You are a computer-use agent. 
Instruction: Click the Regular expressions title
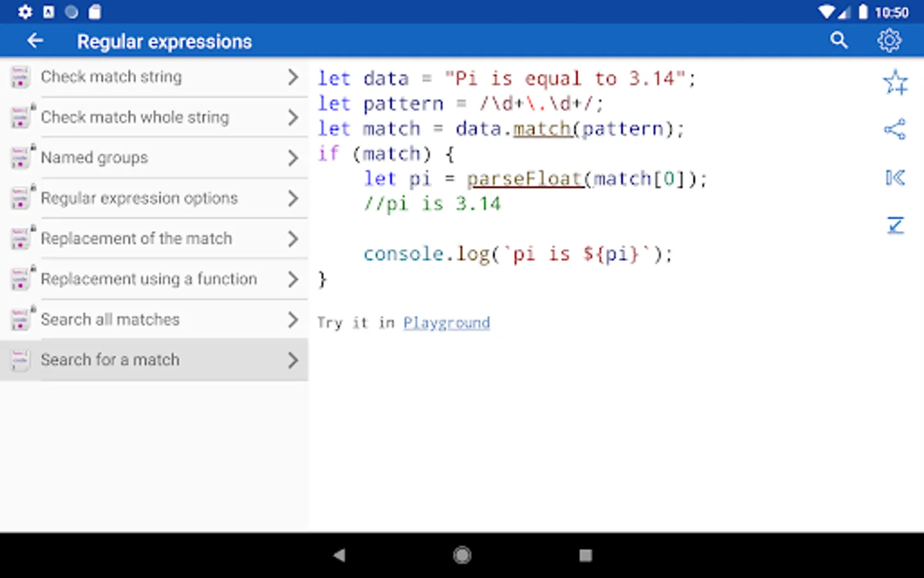pyautogui.click(x=164, y=42)
